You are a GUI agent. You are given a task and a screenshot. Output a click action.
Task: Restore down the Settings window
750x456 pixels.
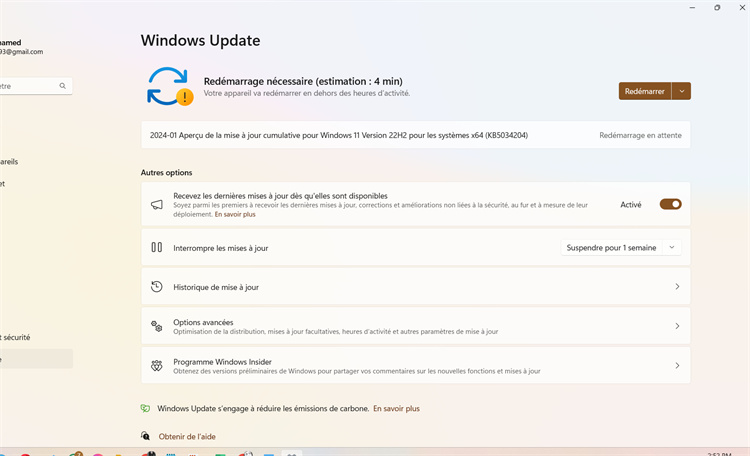coord(717,8)
